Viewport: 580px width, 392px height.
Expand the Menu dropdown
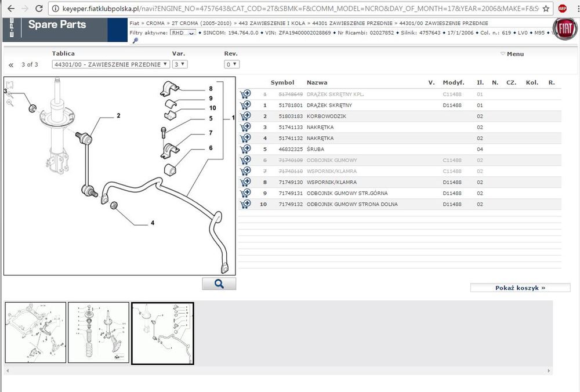[512, 54]
